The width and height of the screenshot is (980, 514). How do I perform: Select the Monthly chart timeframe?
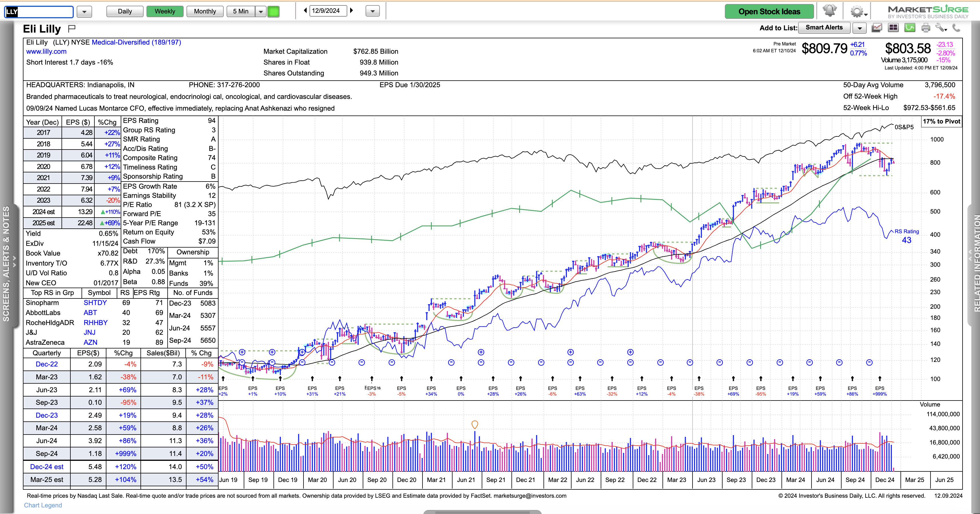(x=205, y=11)
